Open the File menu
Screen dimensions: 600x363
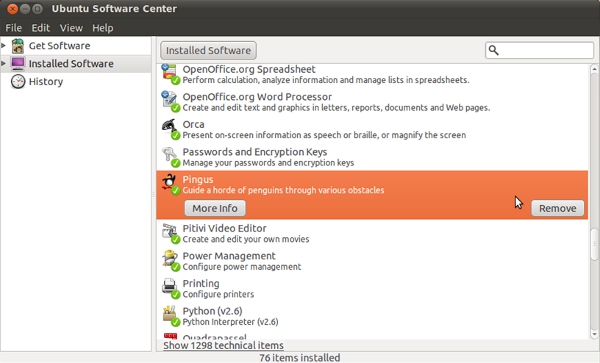[13, 28]
